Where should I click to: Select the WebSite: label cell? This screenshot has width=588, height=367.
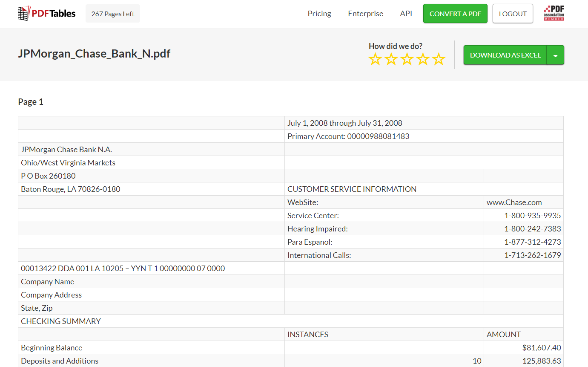click(x=384, y=202)
